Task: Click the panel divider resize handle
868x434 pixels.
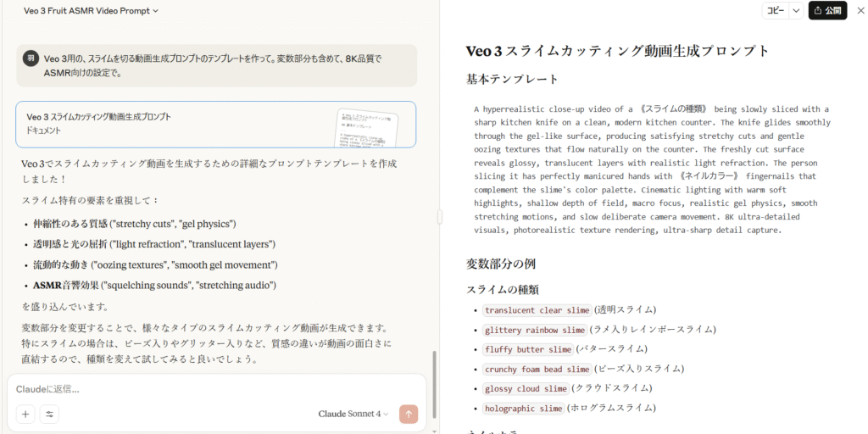Action: [x=440, y=216]
